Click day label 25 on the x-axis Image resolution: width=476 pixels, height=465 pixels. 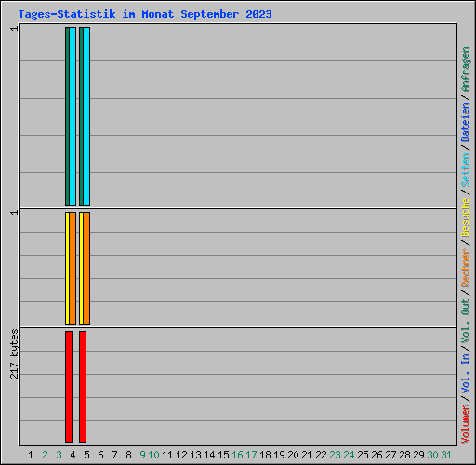(363, 455)
